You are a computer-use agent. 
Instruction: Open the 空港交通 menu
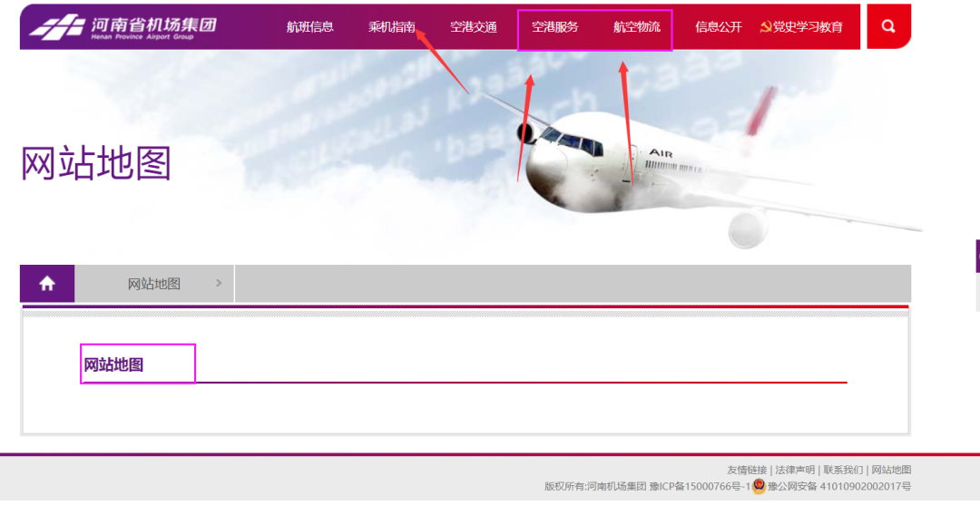(474, 27)
